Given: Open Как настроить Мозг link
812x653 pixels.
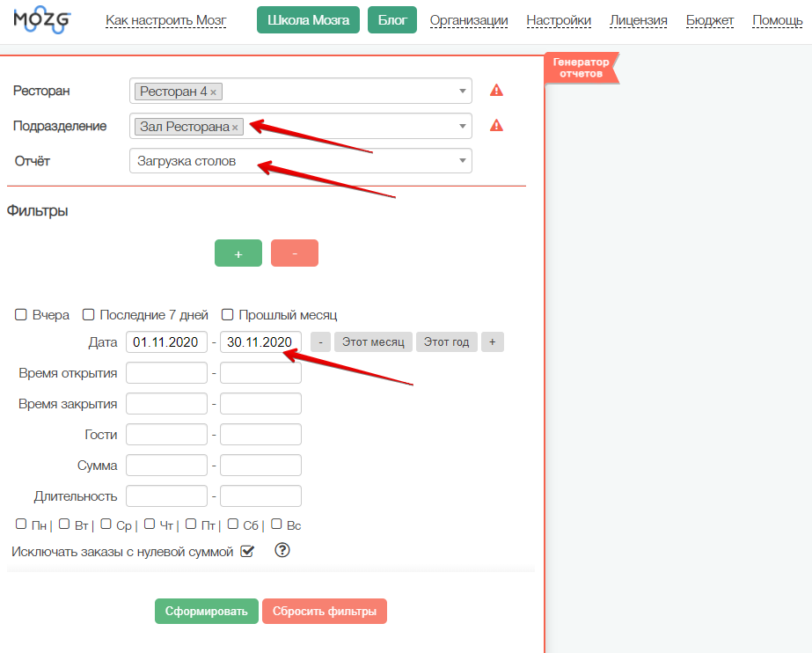Looking at the screenshot, I should click(165, 20).
